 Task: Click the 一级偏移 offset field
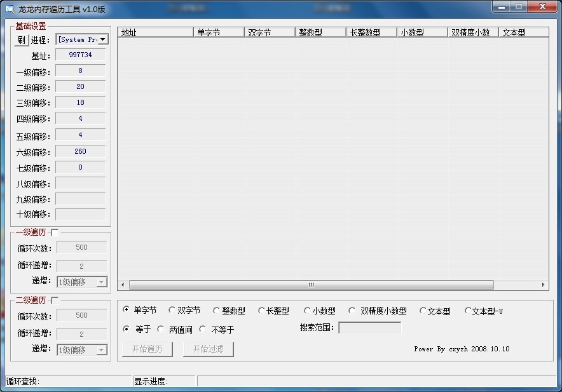point(80,70)
